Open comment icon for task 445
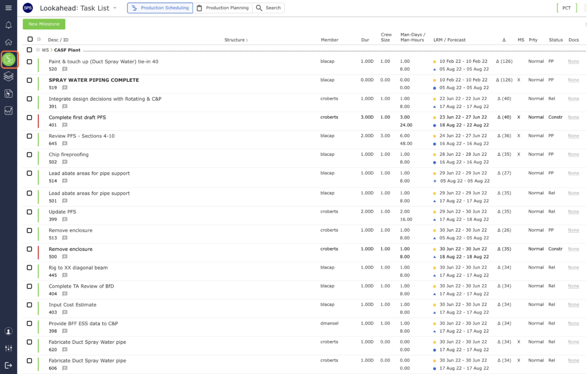588x374 pixels. point(65,275)
